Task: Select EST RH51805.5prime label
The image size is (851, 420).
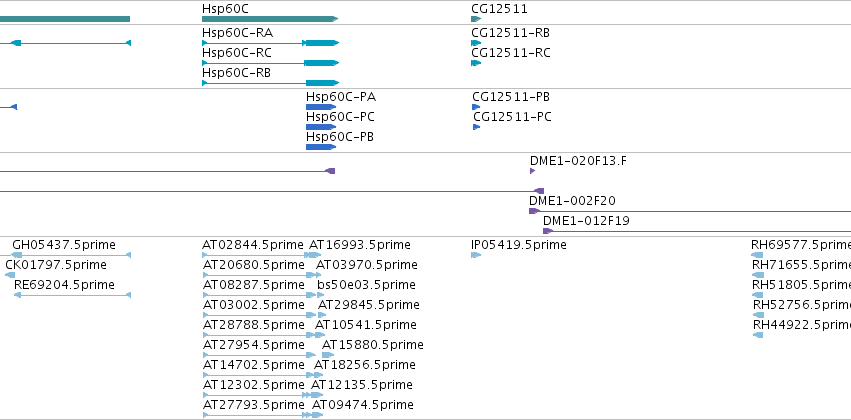Action: coord(802,285)
